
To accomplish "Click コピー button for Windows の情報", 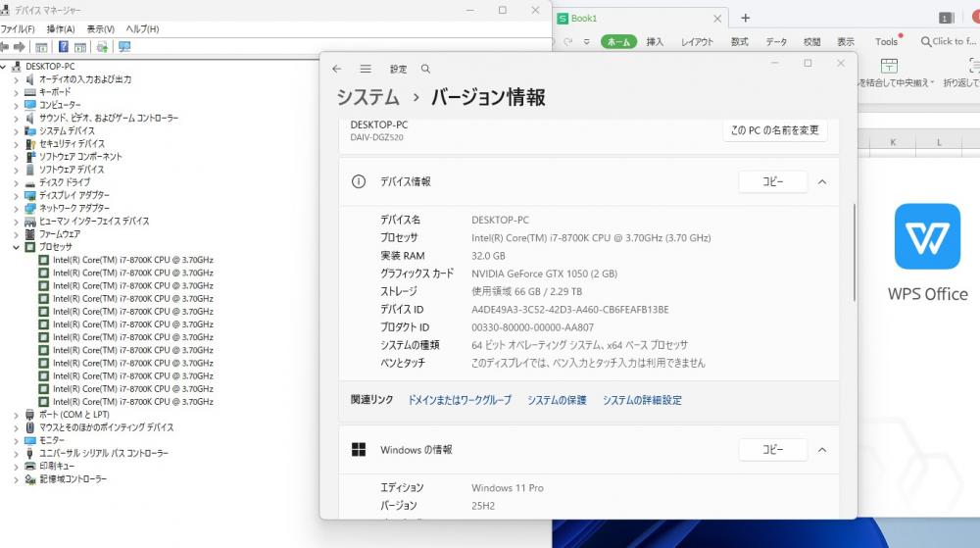I will pyautogui.click(x=772, y=450).
